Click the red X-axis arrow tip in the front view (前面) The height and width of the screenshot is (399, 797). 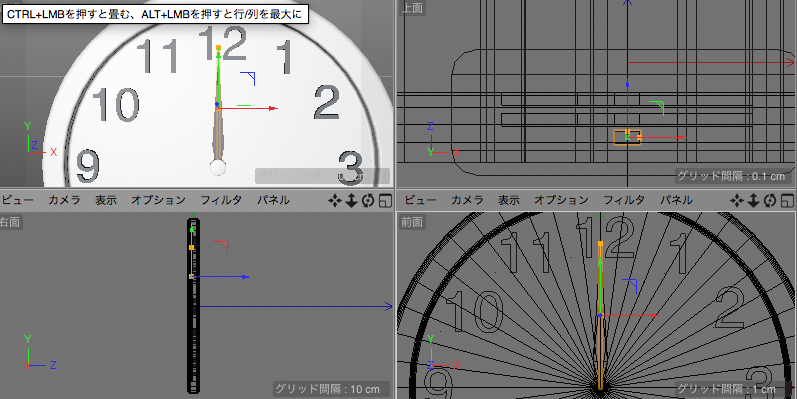coord(655,316)
